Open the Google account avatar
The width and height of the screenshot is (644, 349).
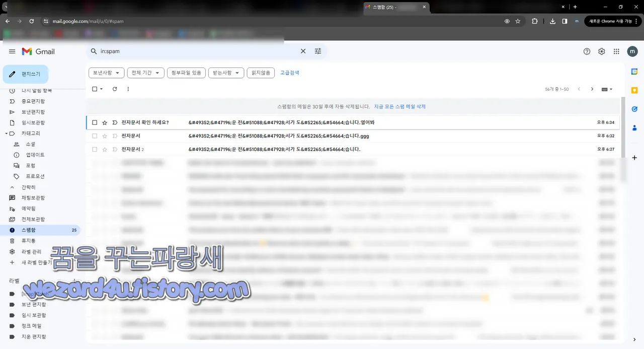point(632,51)
